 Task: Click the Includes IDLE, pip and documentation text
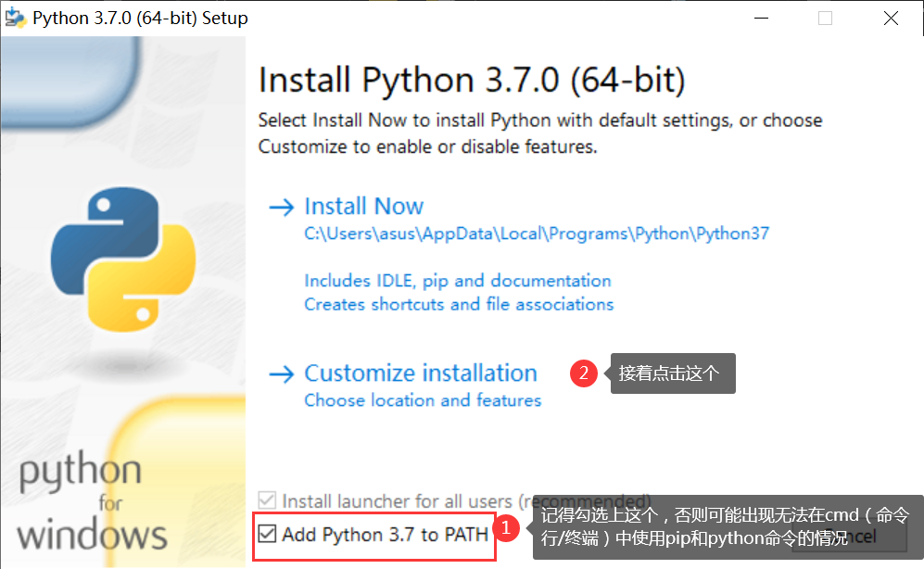pos(458,281)
